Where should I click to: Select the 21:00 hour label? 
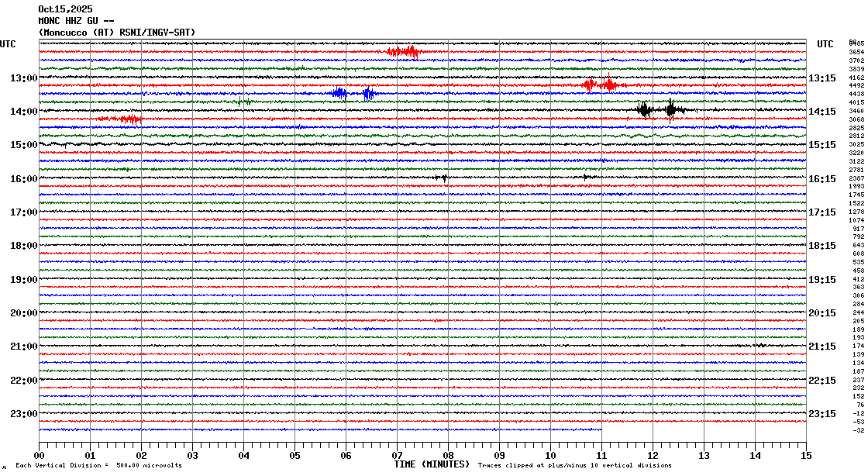tap(24, 347)
